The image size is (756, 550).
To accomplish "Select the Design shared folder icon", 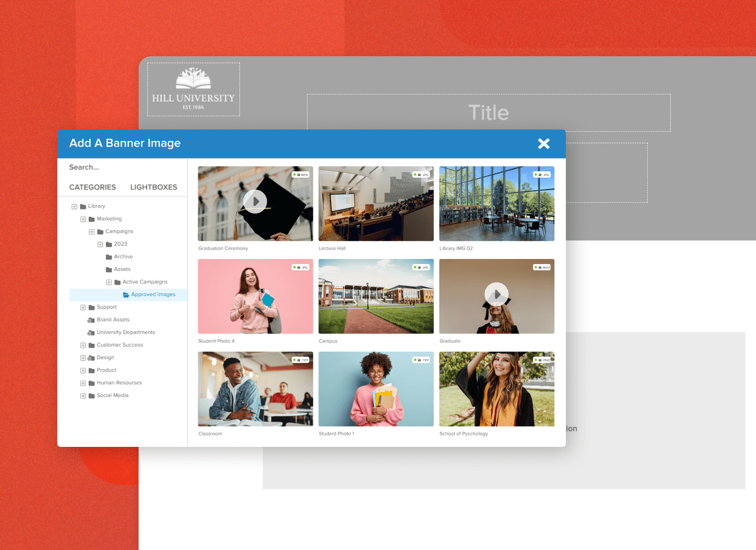I will point(91,357).
